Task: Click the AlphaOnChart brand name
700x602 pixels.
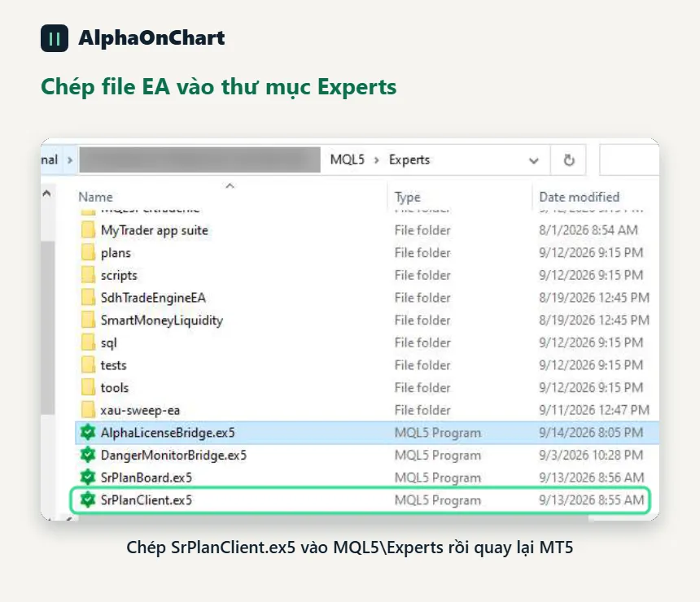Action: (151, 38)
